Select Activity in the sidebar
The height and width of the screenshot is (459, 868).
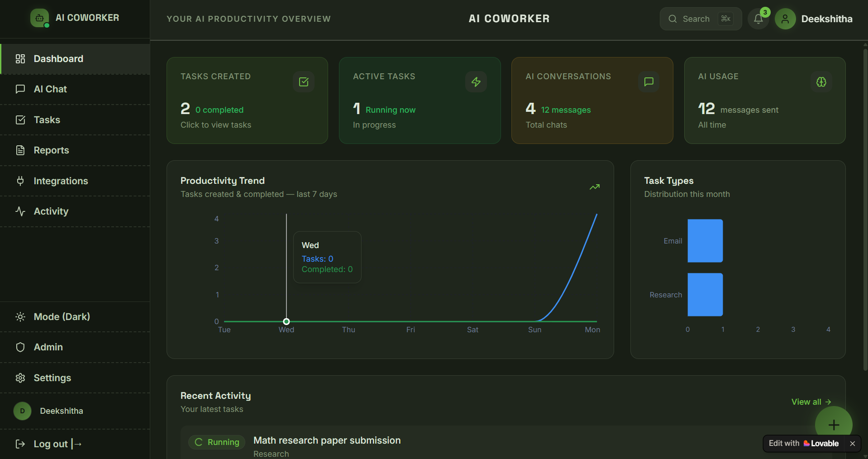75,211
